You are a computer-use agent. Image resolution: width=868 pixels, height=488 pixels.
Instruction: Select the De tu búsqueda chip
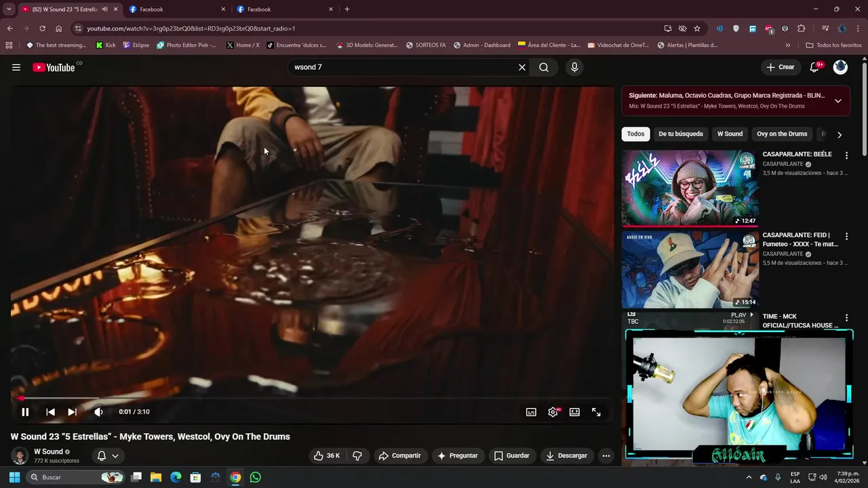point(681,134)
